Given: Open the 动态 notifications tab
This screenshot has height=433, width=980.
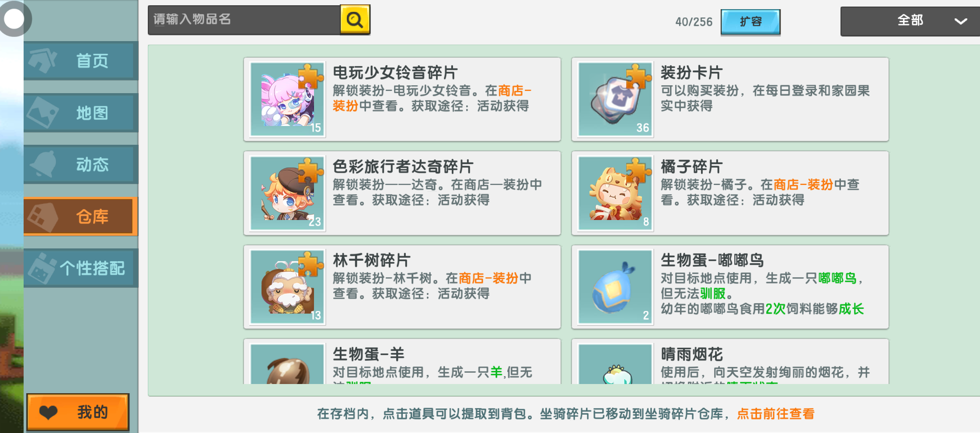Looking at the screenshot, I should tap(81, 164).
